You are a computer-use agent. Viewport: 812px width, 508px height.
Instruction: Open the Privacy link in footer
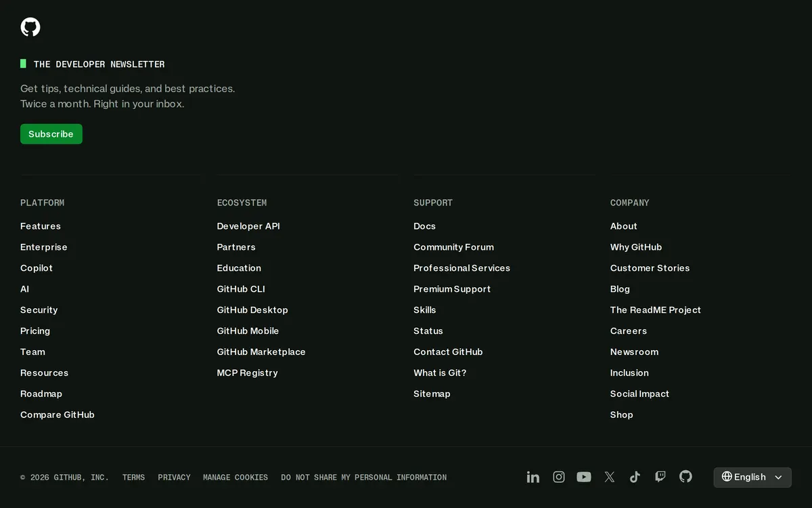pyautogui.click(x=175, y=478)
